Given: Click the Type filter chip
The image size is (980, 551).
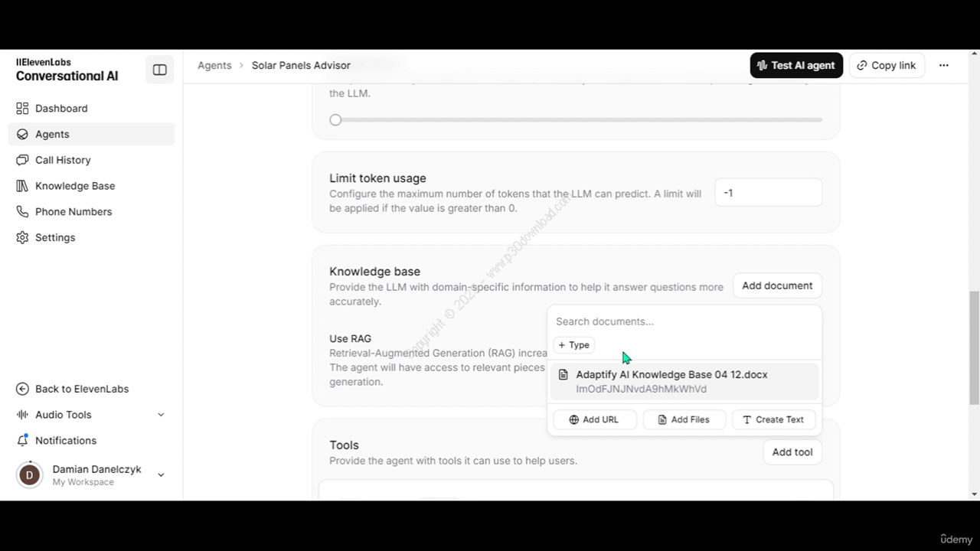Looking at the screenshot, I should point(574,345).
